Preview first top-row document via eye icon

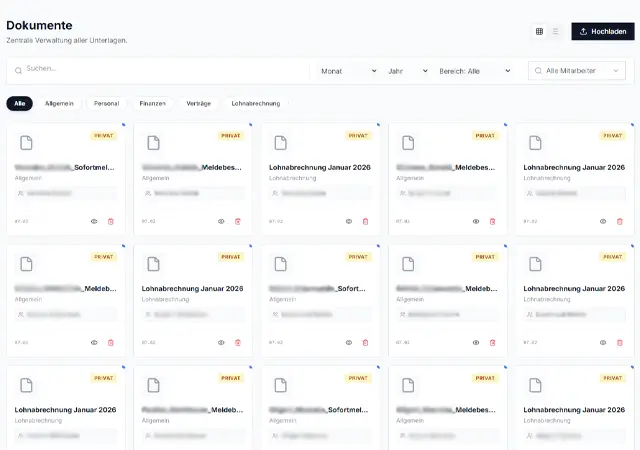(x=94, y=221)
